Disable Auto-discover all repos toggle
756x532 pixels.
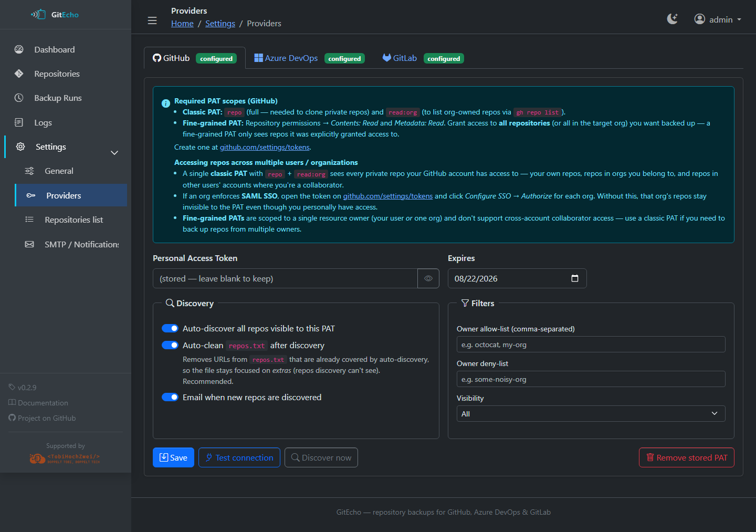pyautogui.click(x=170, y=328)
